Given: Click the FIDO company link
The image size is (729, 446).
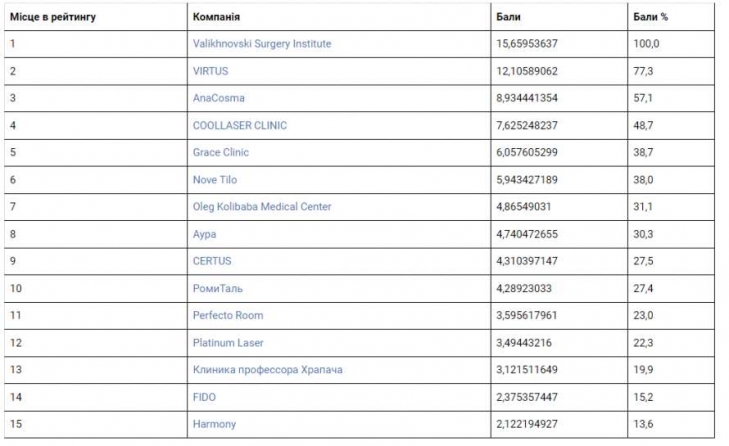Looking at the screenshot, I should point(203,397).
